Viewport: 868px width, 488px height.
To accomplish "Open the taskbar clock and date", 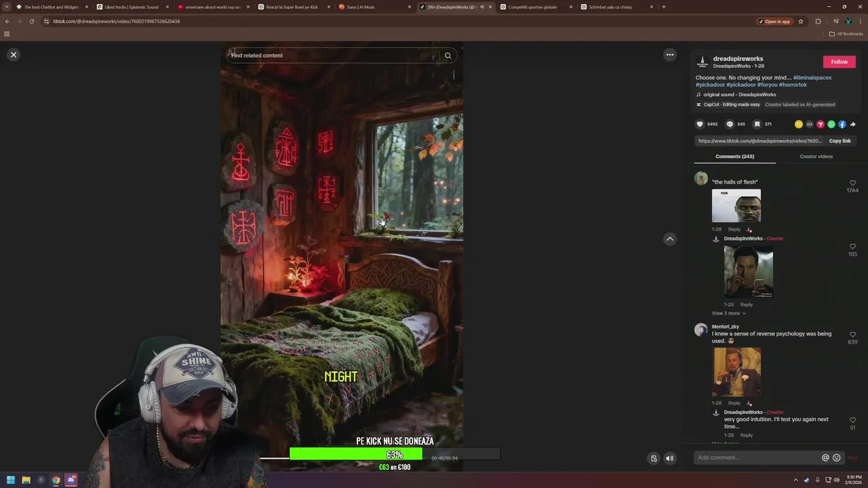I will click(854, 480).
